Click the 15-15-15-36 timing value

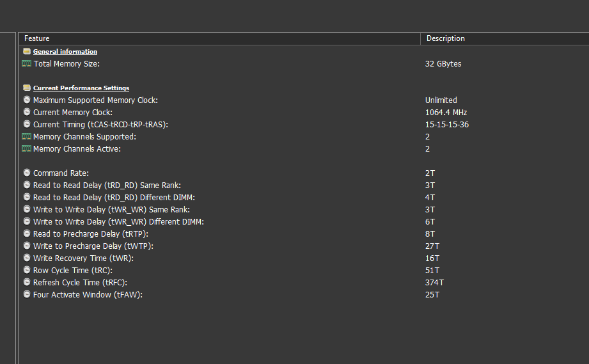click(446, 125)
